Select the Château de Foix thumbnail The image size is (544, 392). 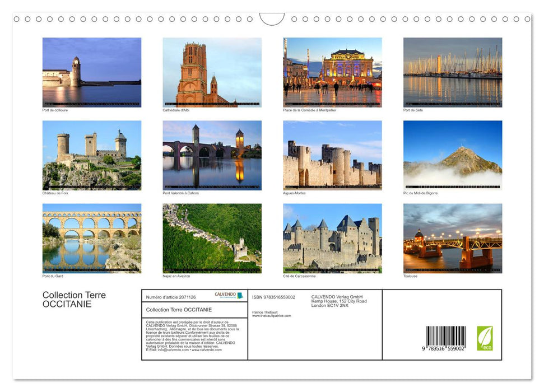coord(91,155)
